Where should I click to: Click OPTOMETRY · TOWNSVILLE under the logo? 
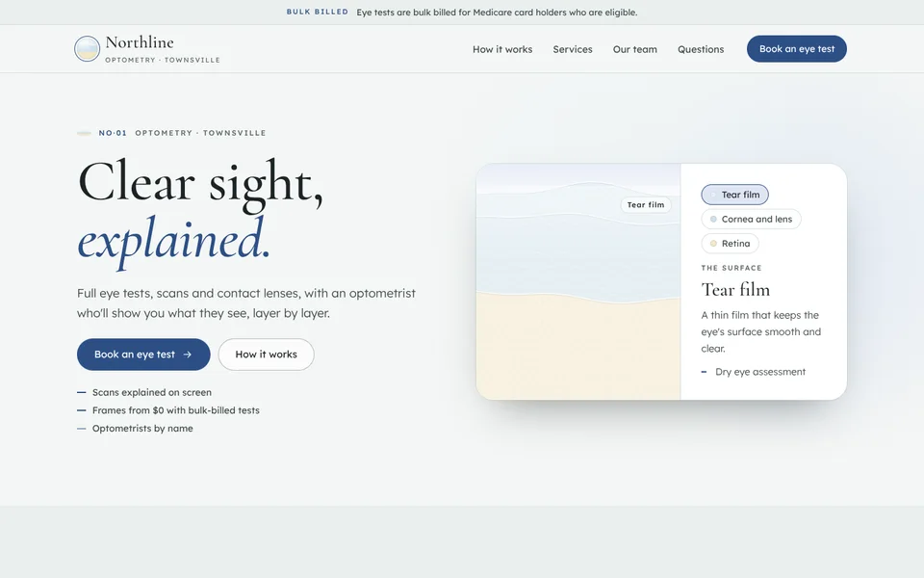point(163,60)
